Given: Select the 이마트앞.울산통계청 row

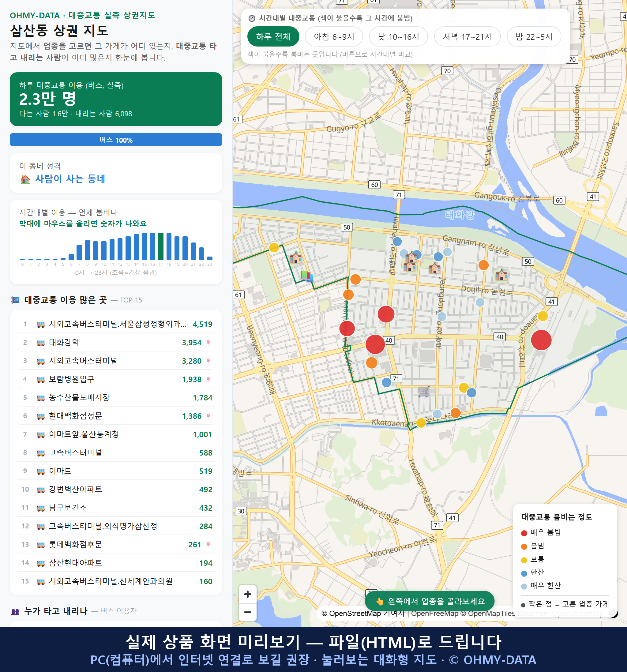Looking at the screenshot, I should (x=116, y=434).
